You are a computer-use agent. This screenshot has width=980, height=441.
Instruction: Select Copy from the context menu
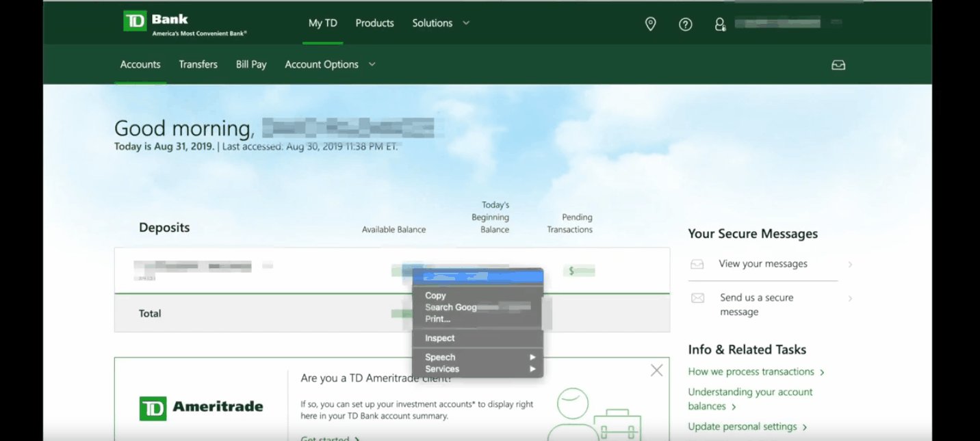point(435,295)
